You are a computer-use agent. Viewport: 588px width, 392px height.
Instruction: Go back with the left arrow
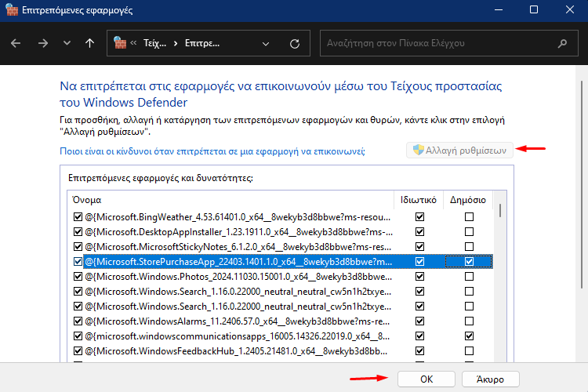point(16,44)
